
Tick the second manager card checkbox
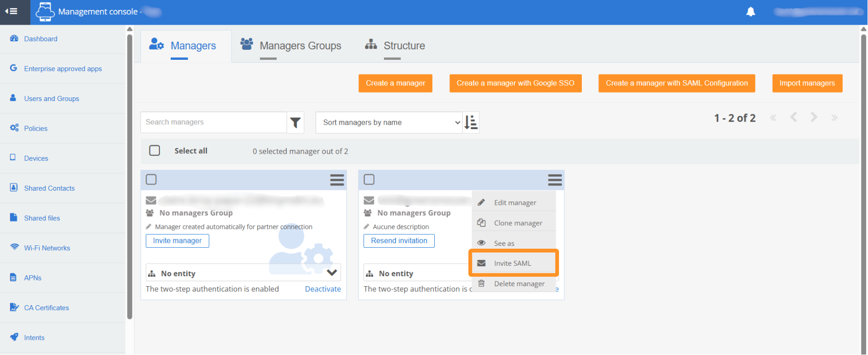[369, 179]
